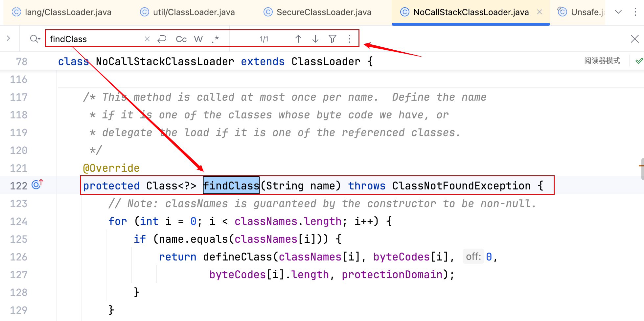Screen dimensions: 644x321
Task: Open the editor tab options menu
Action: (635, 12)
